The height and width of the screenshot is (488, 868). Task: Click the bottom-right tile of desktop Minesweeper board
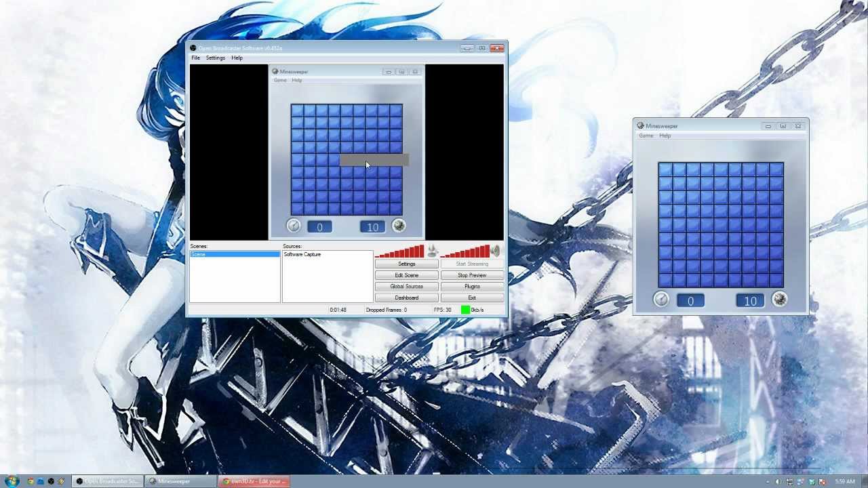776,281
